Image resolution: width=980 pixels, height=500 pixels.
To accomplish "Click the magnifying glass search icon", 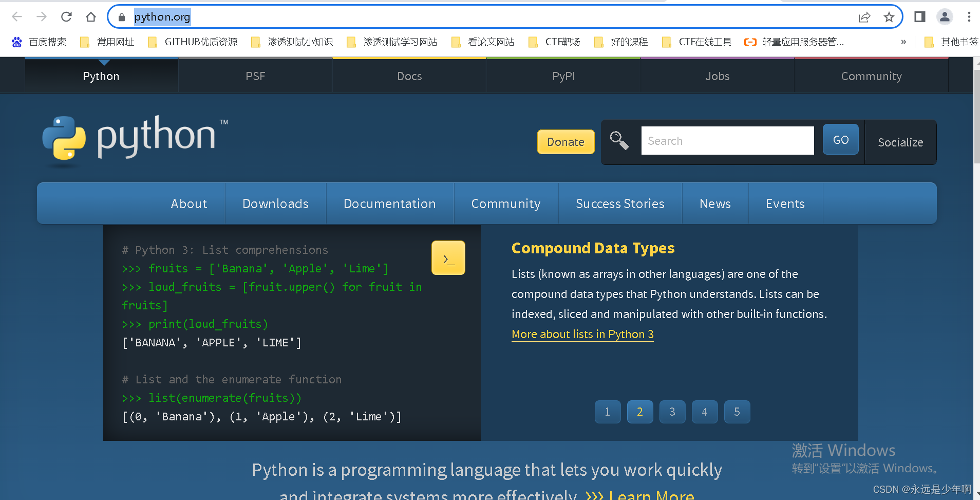I will (x=619, y=140).
